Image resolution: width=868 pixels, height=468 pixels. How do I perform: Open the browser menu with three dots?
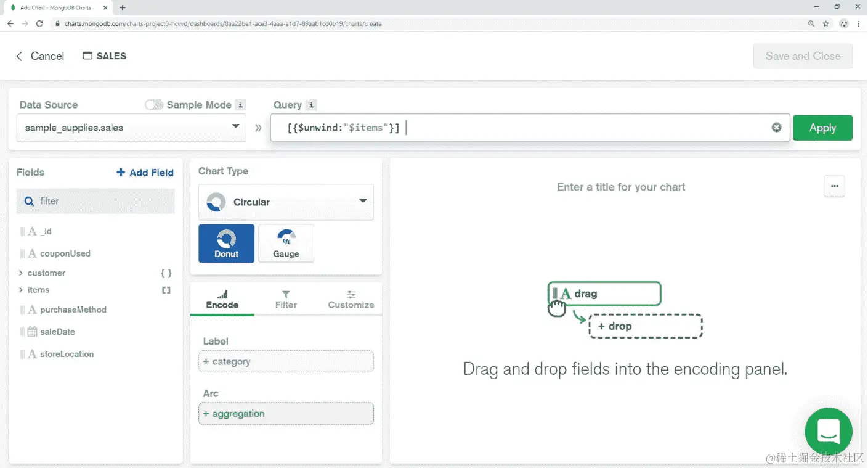pos(859,23)
